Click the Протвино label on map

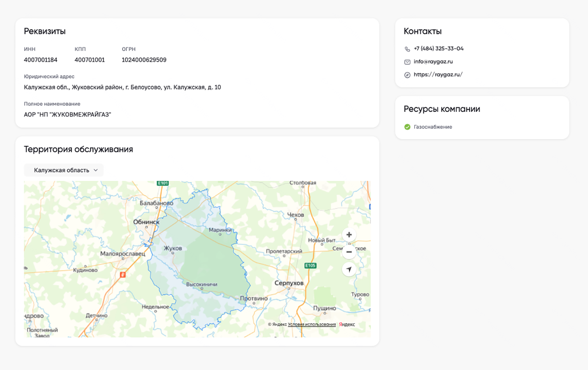[x=254, y=298]
